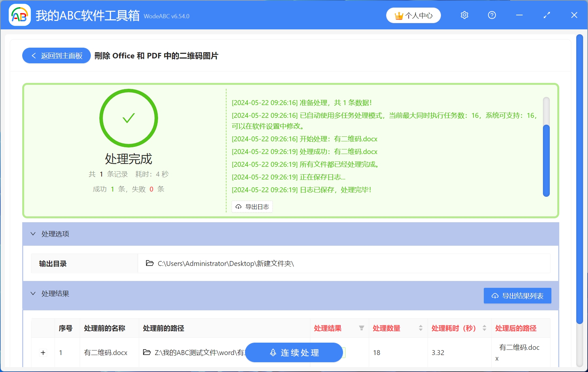588x372 pixels.
Task: Click the cloud icon on 导出日志
Action: pos(238,207)
